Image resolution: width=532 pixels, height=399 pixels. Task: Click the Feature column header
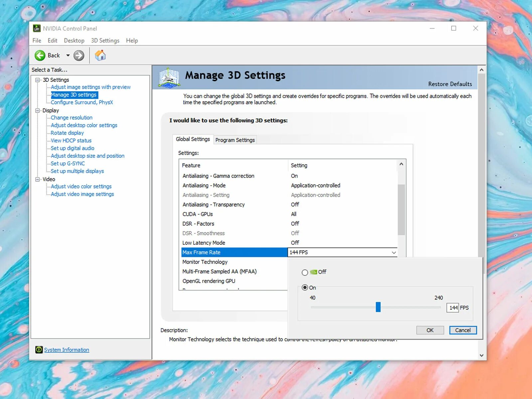(x=234, y=165)
